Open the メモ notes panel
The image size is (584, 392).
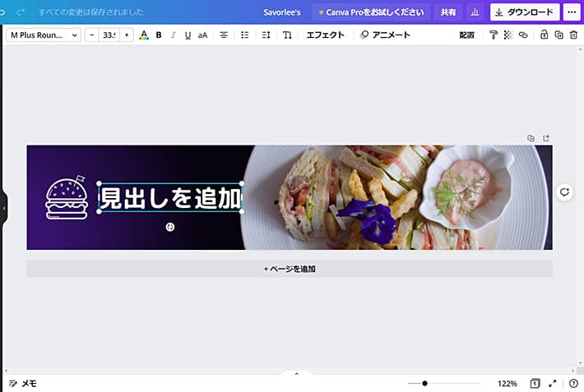coord(23,384)
